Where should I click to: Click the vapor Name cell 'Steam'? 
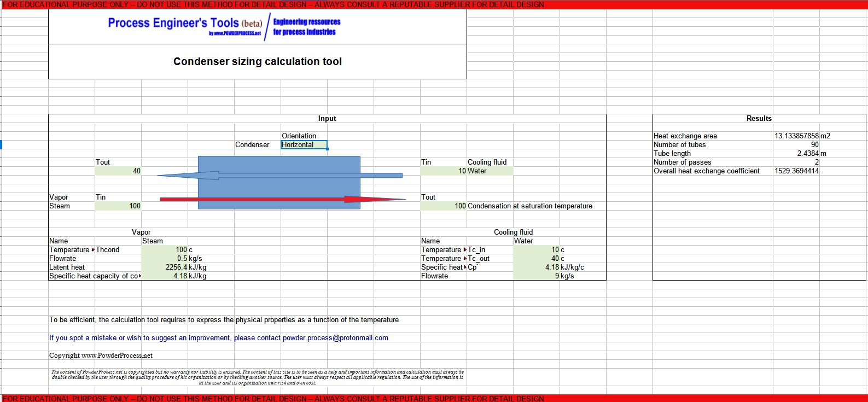pyautogui.click(x=153, y=241)
